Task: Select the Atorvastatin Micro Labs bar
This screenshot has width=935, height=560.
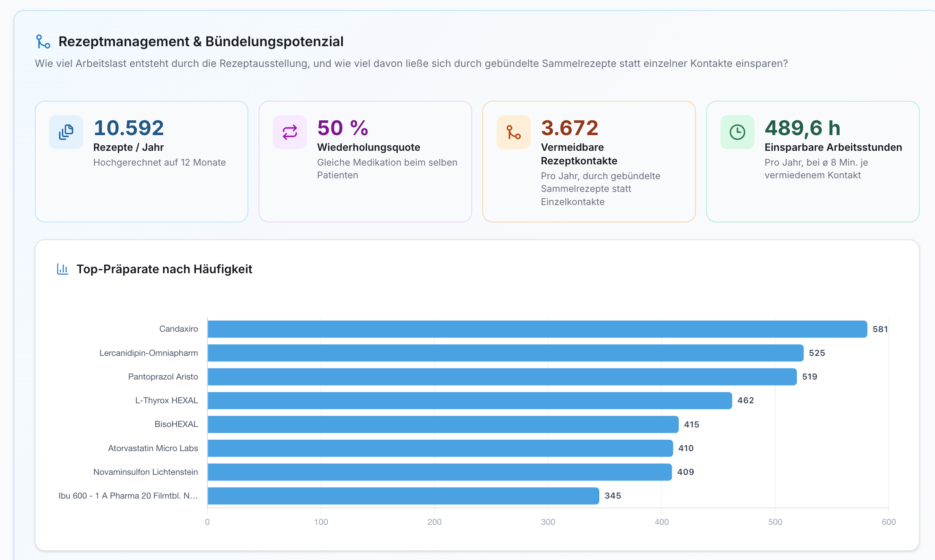Action: (x=440, y=448)
